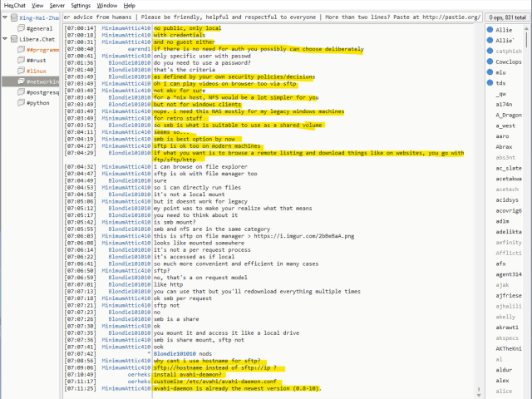Select user alex in user list
The image size is (532, 399).
coord(502,381)
